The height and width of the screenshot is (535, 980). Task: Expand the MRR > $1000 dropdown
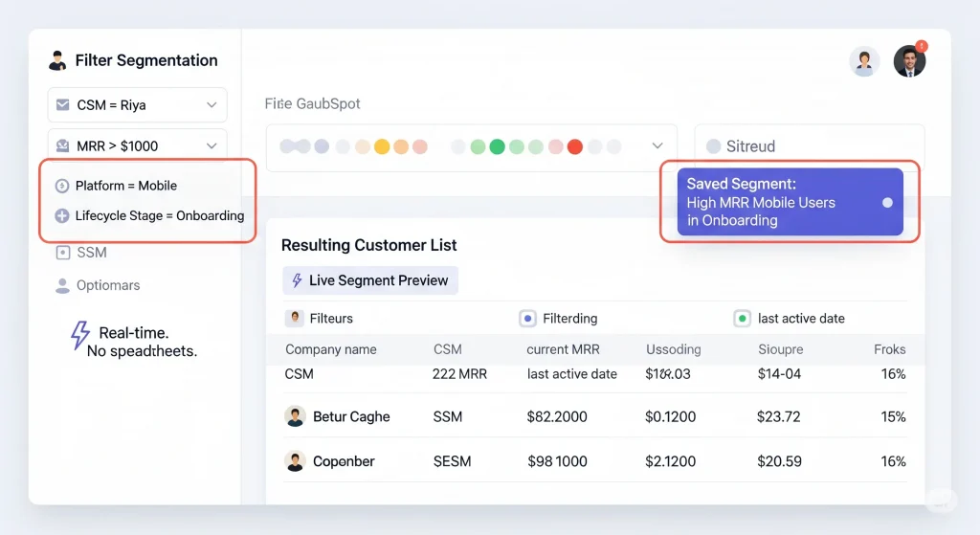(212, 145)
